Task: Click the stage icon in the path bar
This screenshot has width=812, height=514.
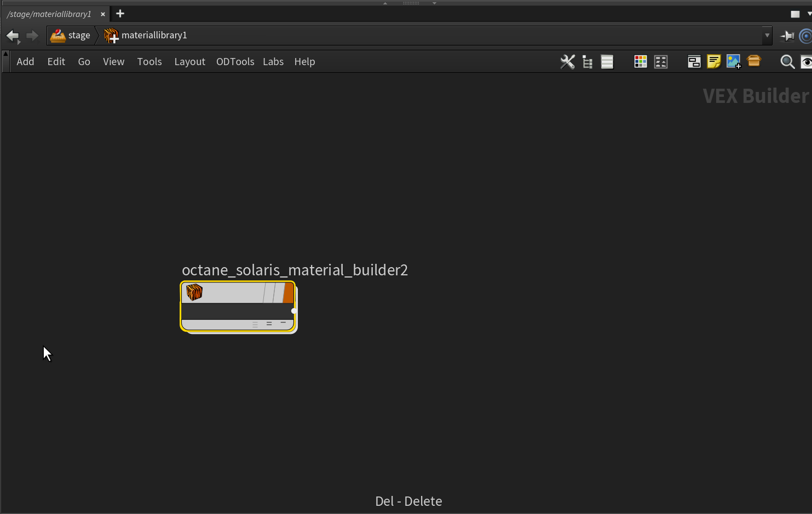Action: pyautogui.click(x=57, y=36)
